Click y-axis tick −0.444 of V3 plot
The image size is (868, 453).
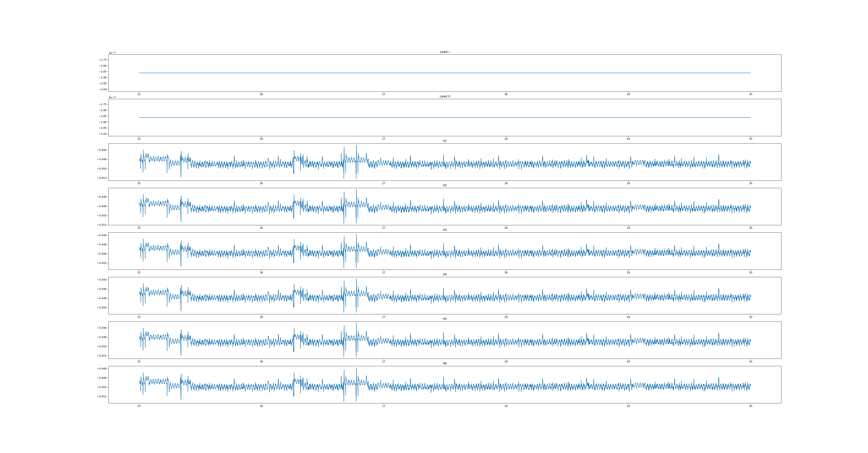pos(102,235)
